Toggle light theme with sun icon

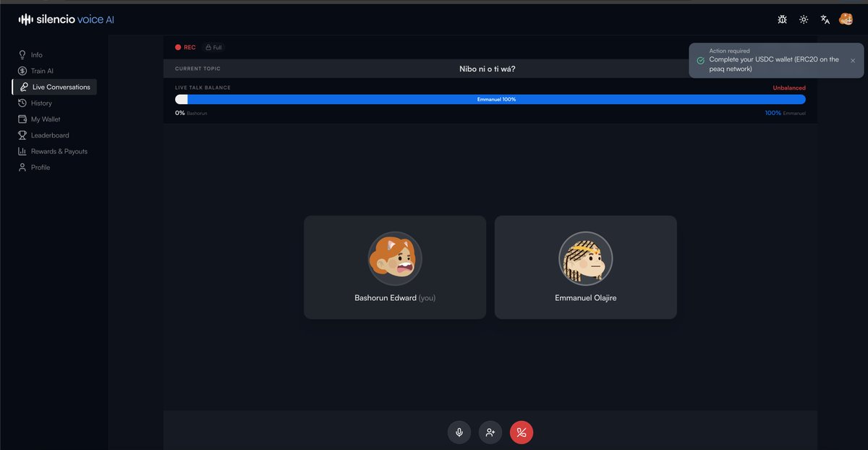(x=804, y=20)
